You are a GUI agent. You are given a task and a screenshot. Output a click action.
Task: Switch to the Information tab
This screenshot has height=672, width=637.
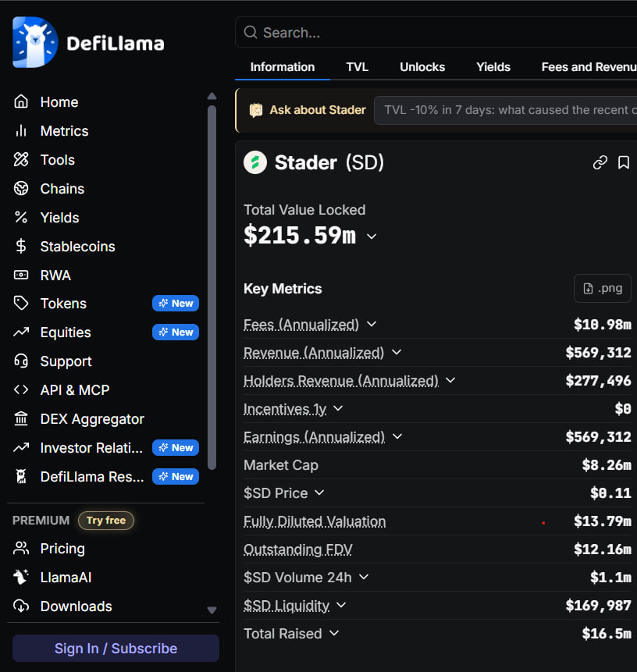[283, 67]
